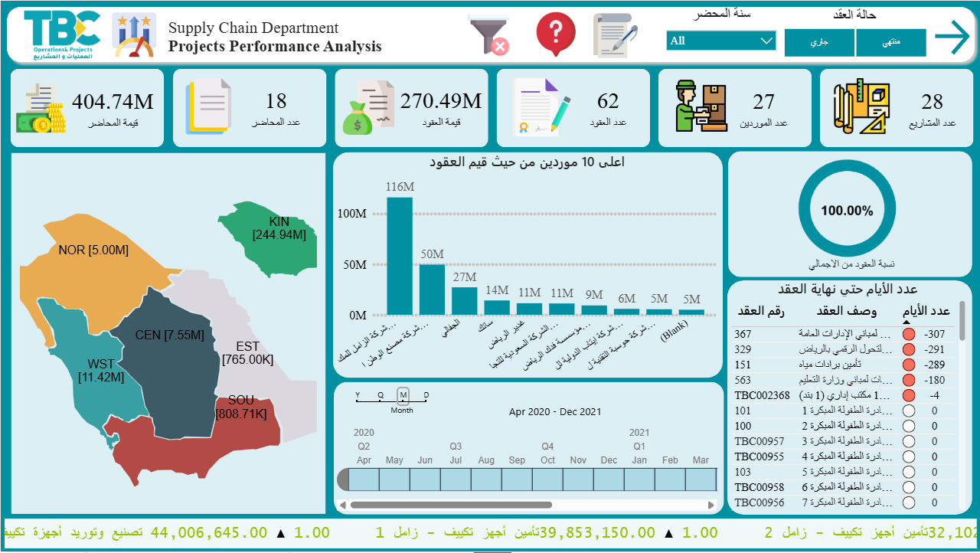Click the contracts table vertical scrollbar
The height and width of the screenshot is (553, 980).
point(962,321)
